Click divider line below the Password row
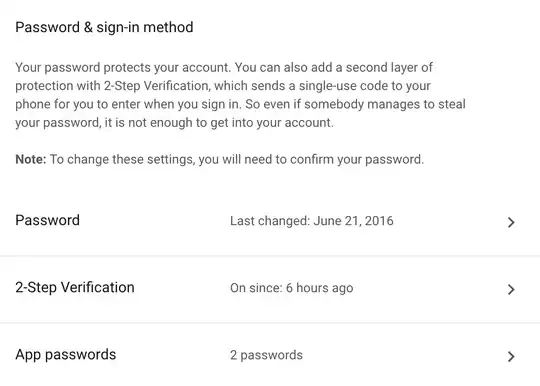Image resolution: width=540 pixels, height=386 pixels. point(270,256)
